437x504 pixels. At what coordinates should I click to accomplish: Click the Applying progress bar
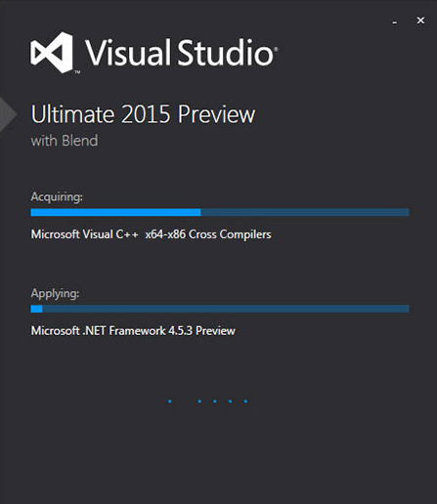(x=220, y=309)
